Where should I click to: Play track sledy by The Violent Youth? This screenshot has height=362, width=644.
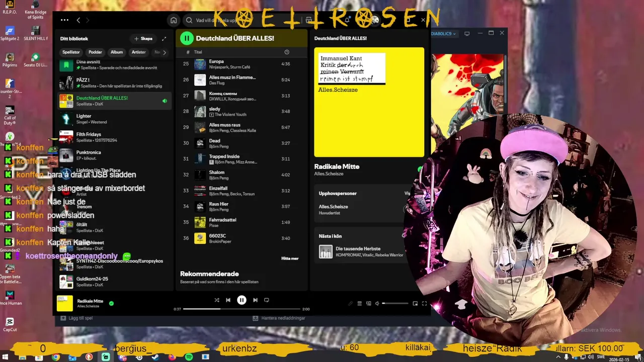[x=242, y=112]
